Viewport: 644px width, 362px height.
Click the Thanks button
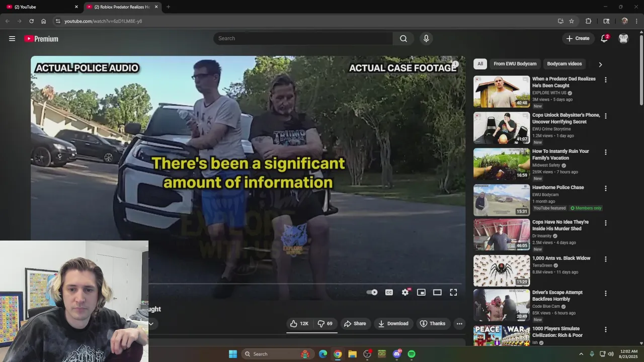coord(433,323)
